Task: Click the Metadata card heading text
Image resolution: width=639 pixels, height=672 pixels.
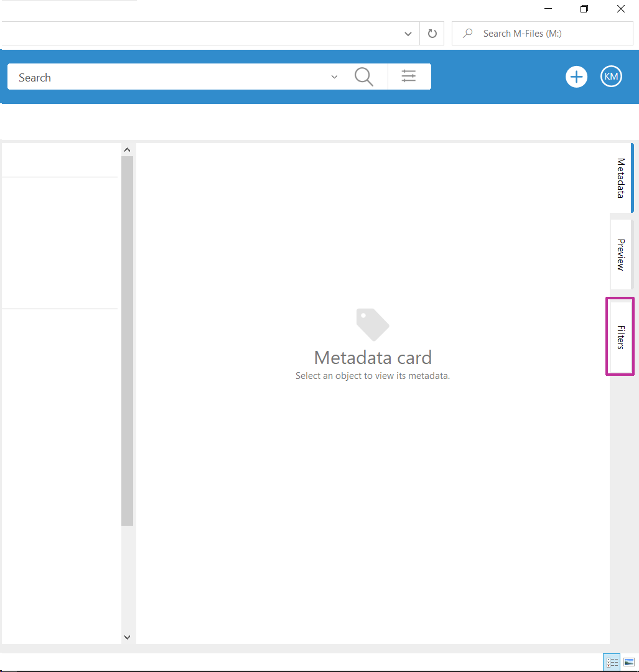Action: 373,357
